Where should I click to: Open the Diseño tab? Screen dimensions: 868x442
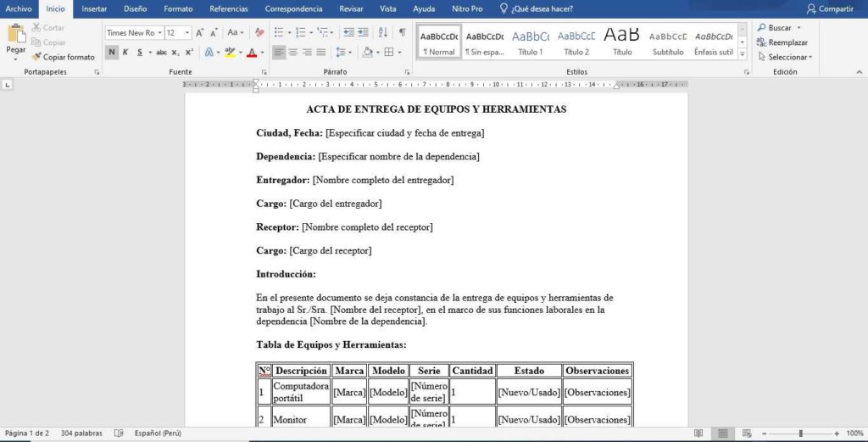click(135, 8)
